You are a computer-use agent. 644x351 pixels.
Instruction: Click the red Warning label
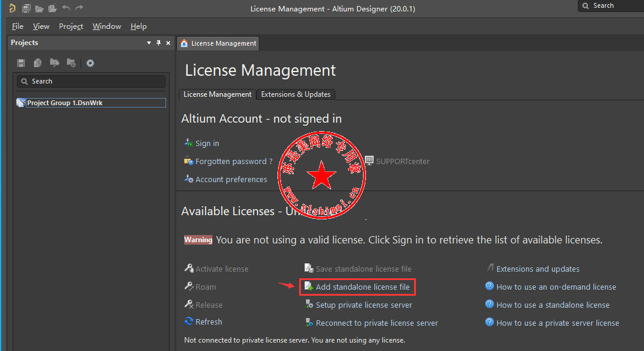click(198, 239)
